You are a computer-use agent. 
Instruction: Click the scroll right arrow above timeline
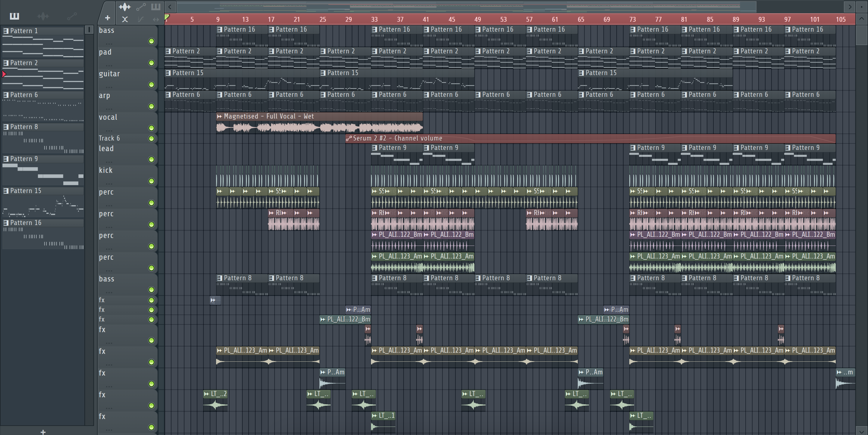pos(850,7)
